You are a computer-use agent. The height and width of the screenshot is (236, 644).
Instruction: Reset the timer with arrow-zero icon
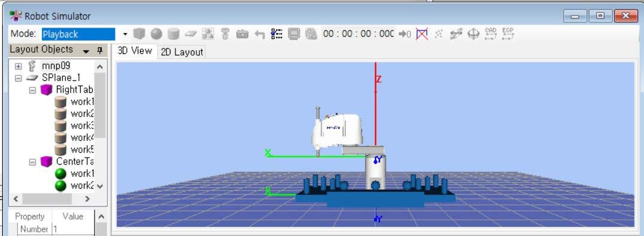[405, 34]
